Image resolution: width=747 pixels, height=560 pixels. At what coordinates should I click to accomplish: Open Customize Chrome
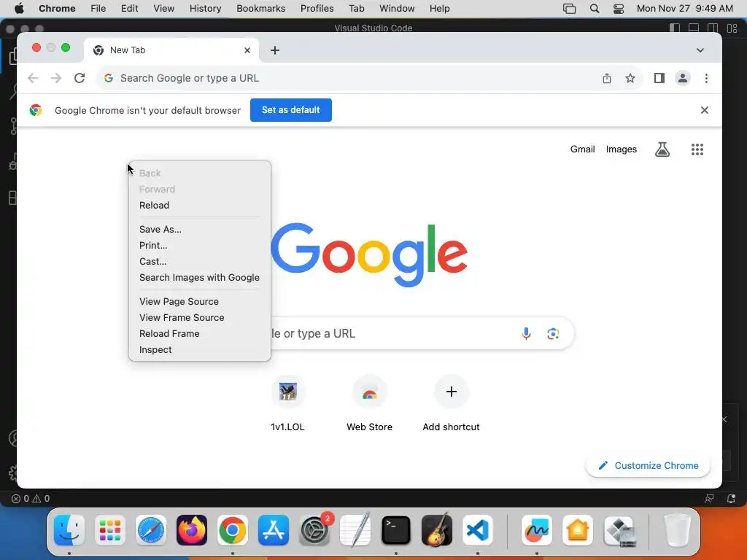click(648, 466)
